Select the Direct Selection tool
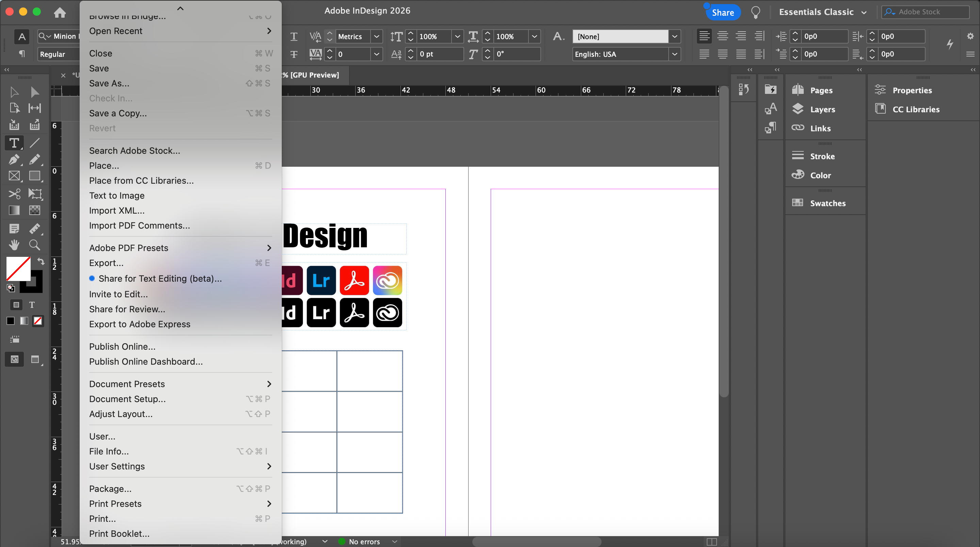 35,92
